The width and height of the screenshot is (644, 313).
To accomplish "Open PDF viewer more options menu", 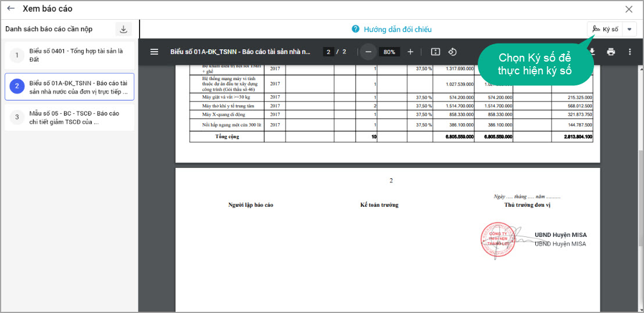I will click(630, 52).
